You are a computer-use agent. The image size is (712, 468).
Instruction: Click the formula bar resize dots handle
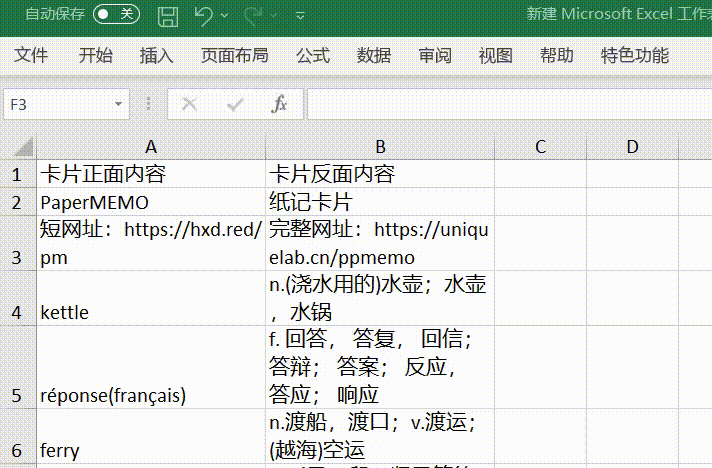pyautogui.click(x=148, y=104)
